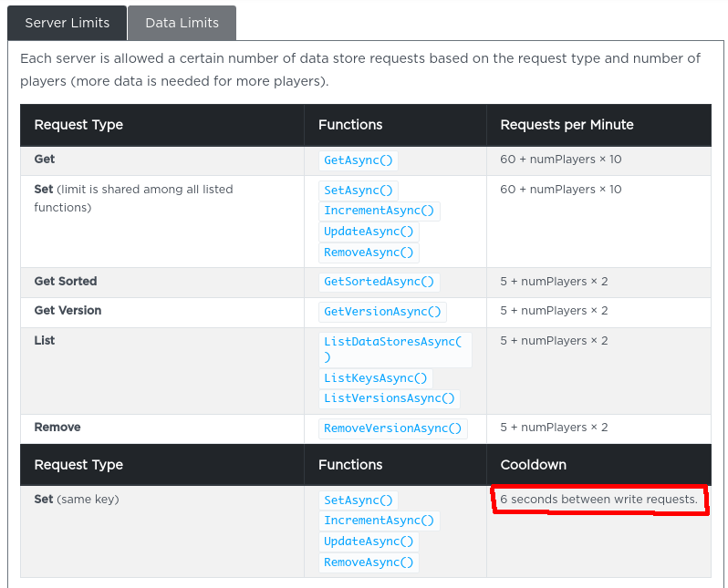
Task: Click RemoveAsync() in the same-key Set row
Action: 369,562
